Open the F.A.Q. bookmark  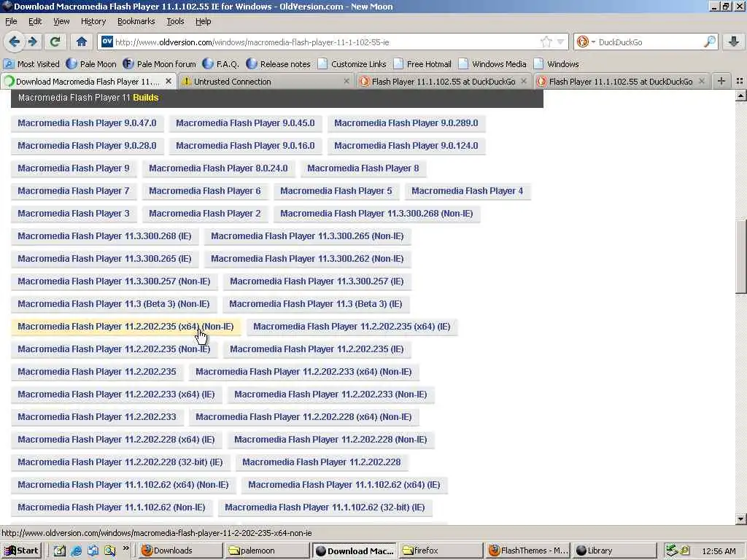[220, 64]
